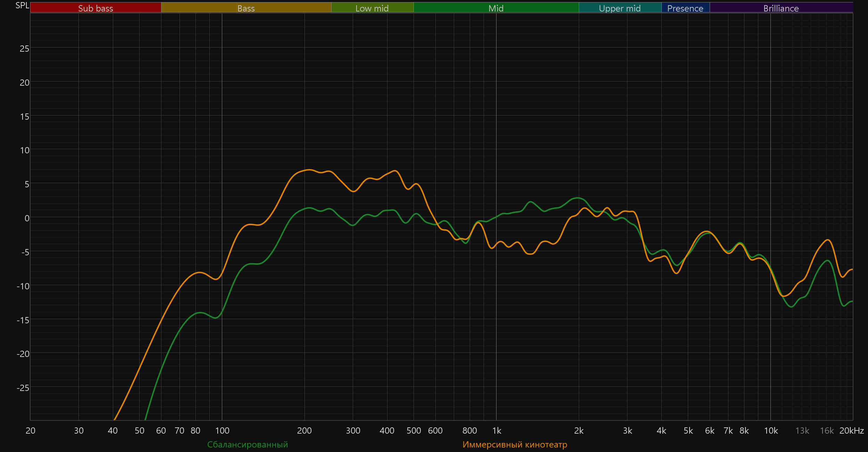Click the 0 dB level label
The image size is (868, 452).
click(x=27, y=218)
